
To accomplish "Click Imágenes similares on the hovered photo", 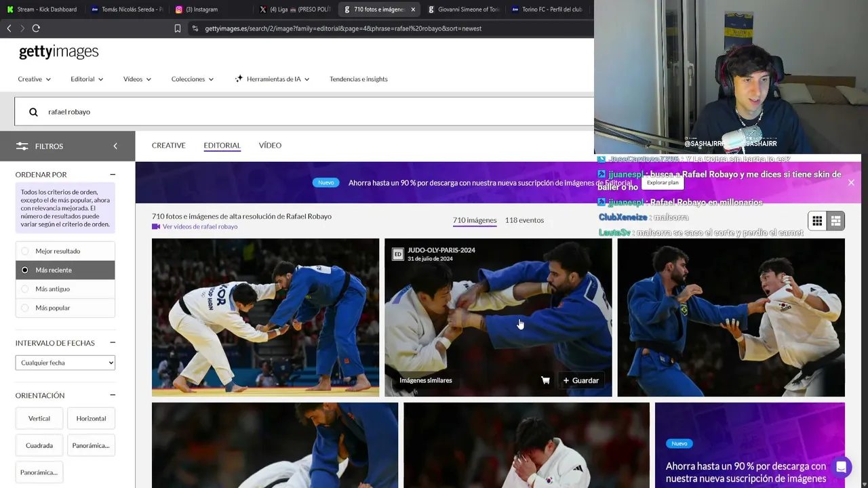I will tap(426, 380).
